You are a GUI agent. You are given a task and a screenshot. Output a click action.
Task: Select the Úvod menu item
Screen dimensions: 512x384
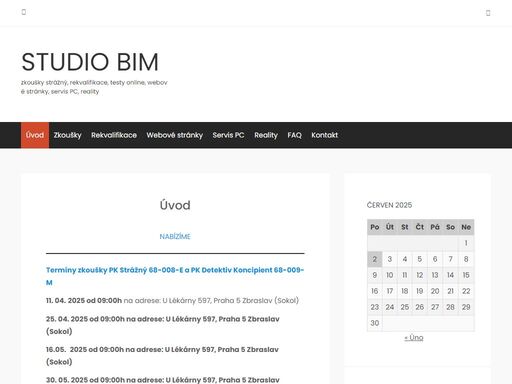[x=35, y=135]
